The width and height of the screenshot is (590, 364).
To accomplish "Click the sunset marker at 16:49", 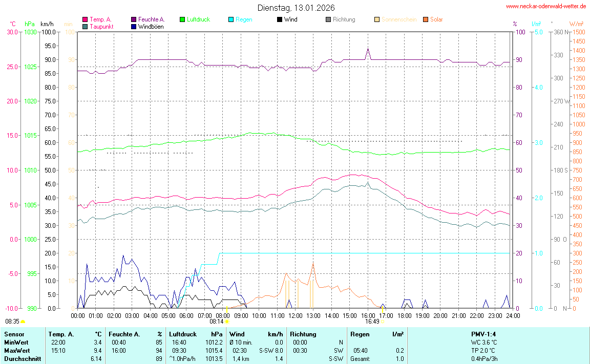I will (x=383, y=322).
